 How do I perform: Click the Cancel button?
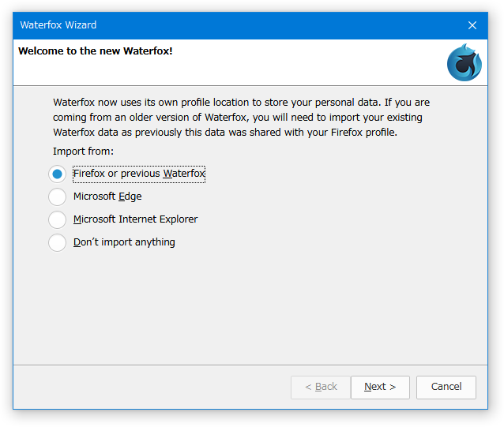coord(446,388)
